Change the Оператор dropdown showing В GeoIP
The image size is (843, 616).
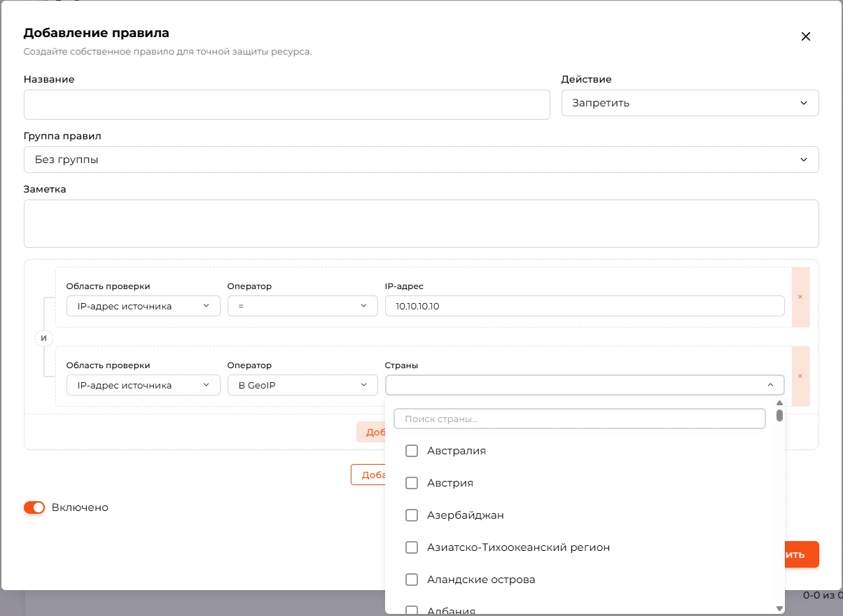(x=302, y=385)
